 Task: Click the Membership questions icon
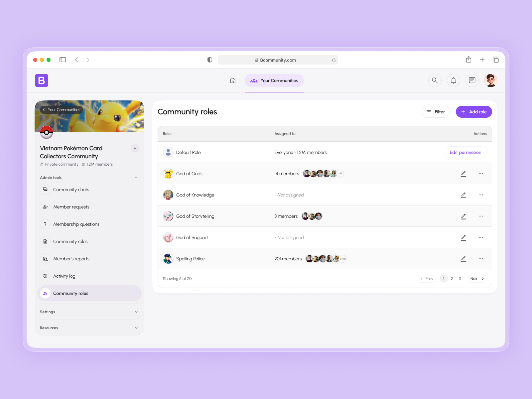pyautogui.click(x=45, y=224)
